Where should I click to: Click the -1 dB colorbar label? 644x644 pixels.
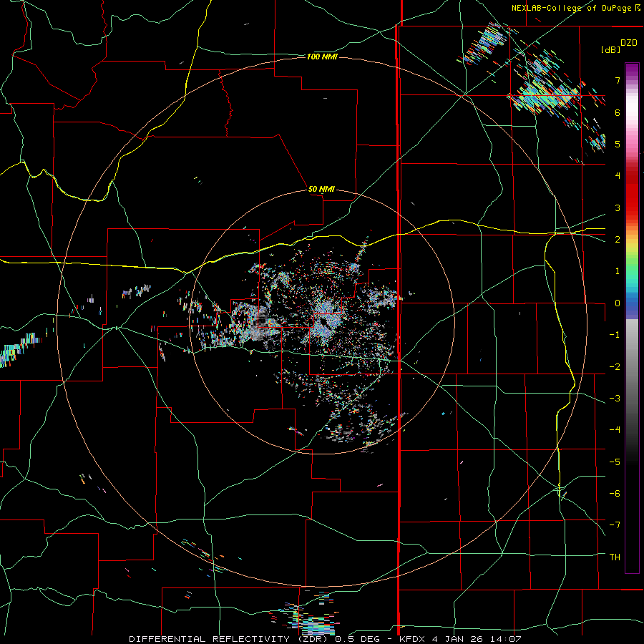point(615,335)
